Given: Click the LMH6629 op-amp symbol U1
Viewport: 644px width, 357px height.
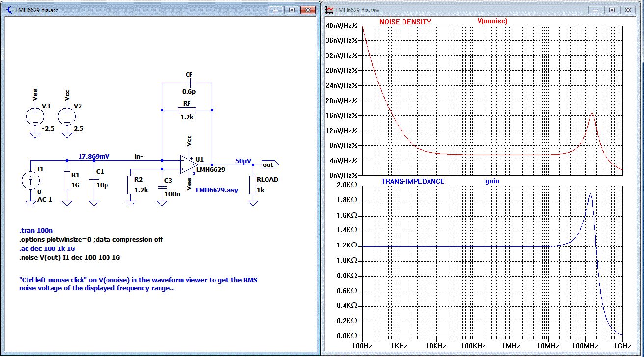Looking at the screenshot, I should click(187, 165).
